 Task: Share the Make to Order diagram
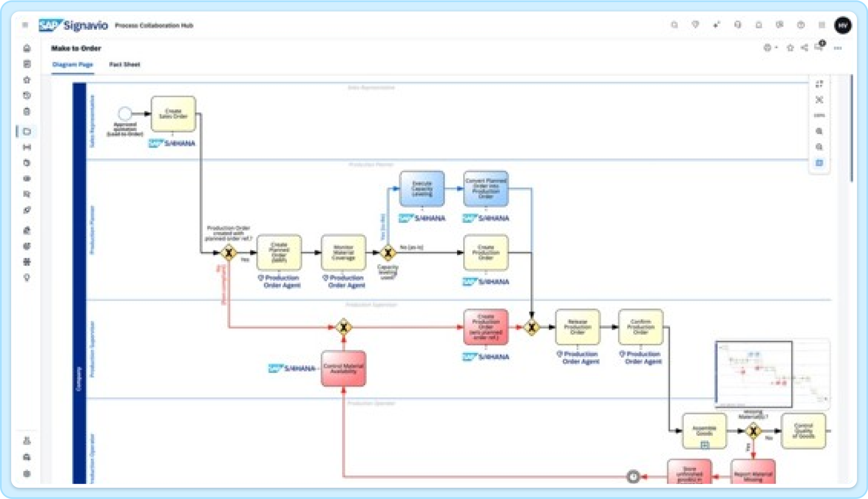point(804,48)
